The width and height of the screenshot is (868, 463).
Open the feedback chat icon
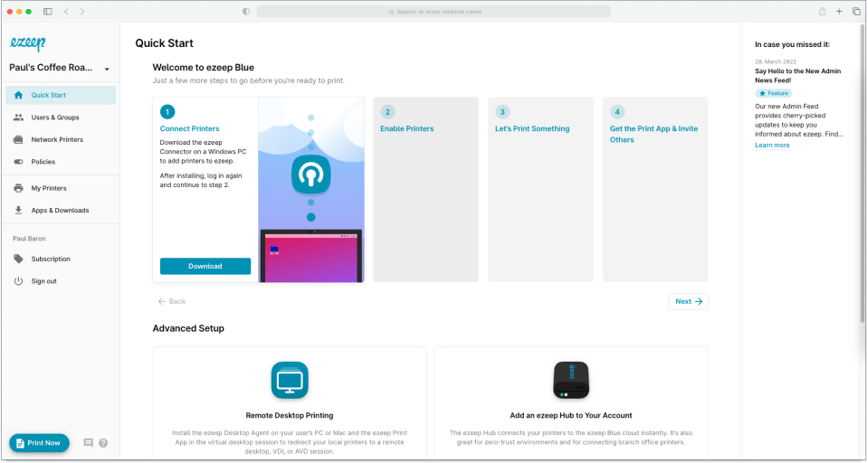pyautogui.click(x=88, y=442)
